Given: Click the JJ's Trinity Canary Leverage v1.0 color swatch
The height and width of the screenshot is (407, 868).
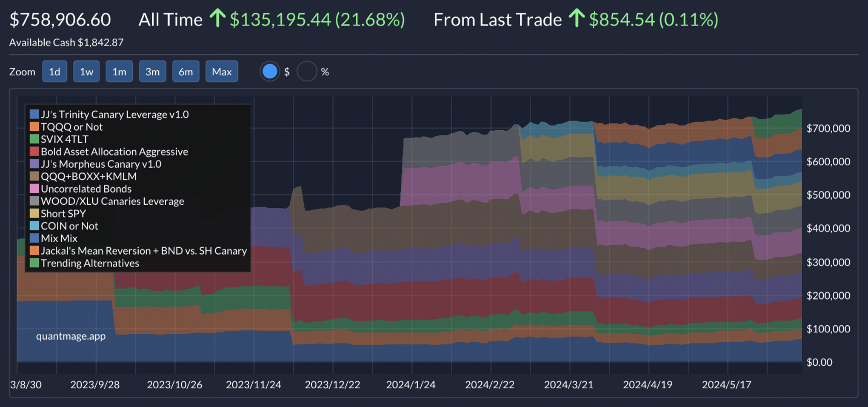Looking at the screenshot, I should 34,115.
